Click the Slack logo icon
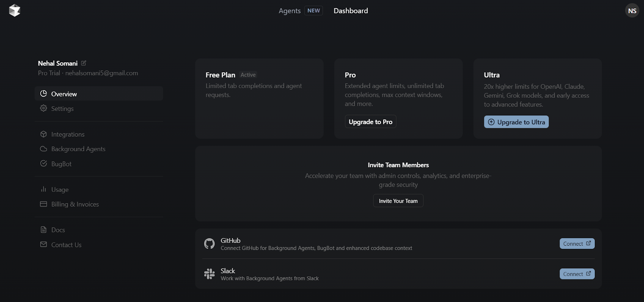The image size is (644, 302). (209, 274)
